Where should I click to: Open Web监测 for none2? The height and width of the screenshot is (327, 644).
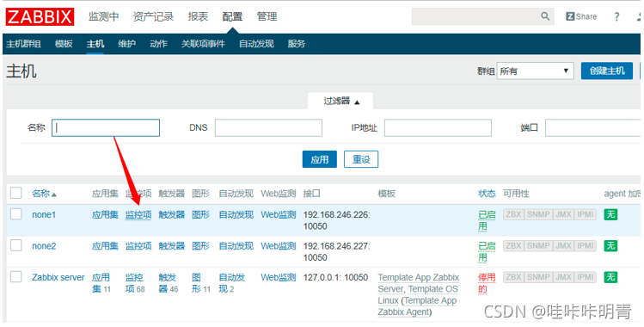coord(278,245)
